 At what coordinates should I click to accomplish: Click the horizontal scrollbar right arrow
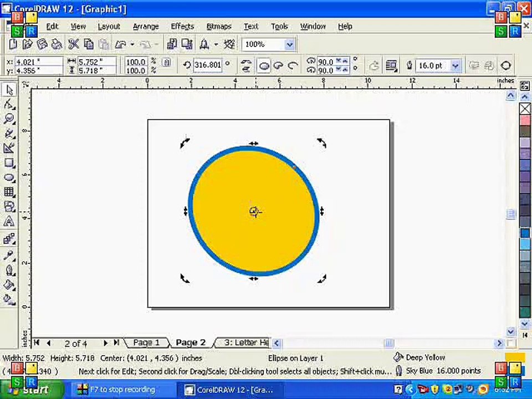click(499, 344)
